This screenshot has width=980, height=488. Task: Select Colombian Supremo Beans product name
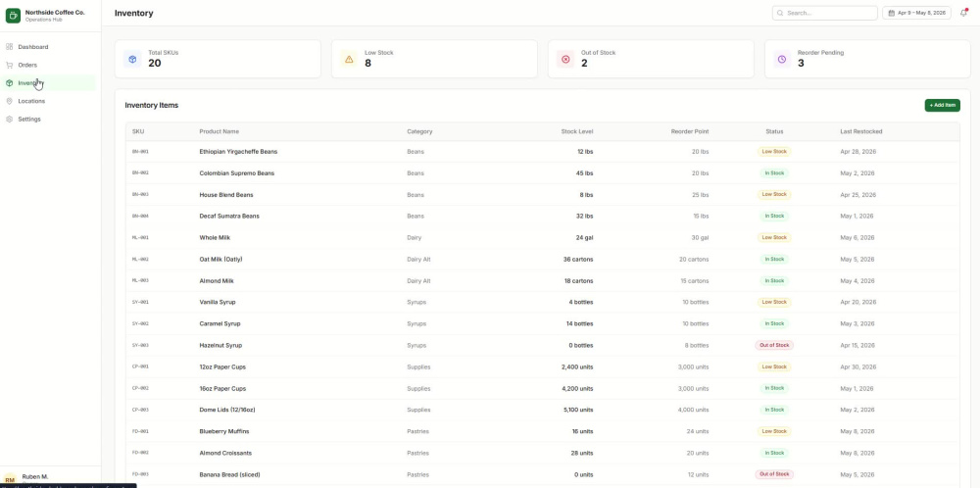[x=236, y=173]
